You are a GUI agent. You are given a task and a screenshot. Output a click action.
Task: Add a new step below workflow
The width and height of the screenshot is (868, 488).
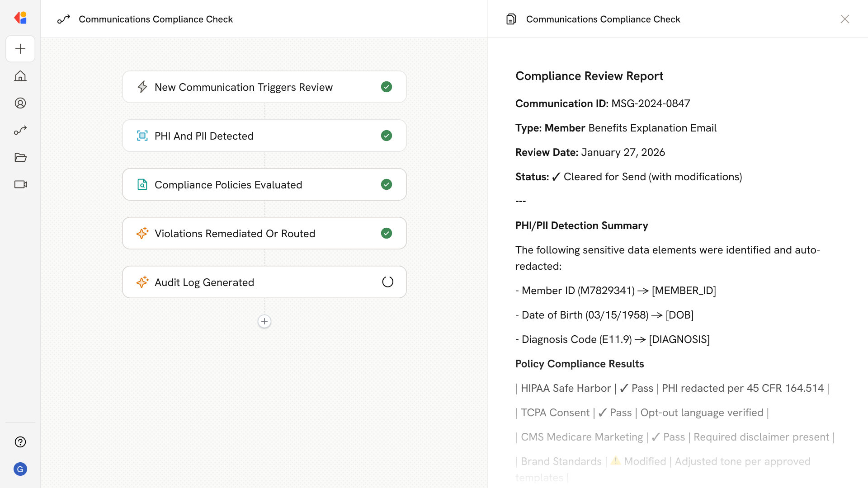[x=264, y=321]
